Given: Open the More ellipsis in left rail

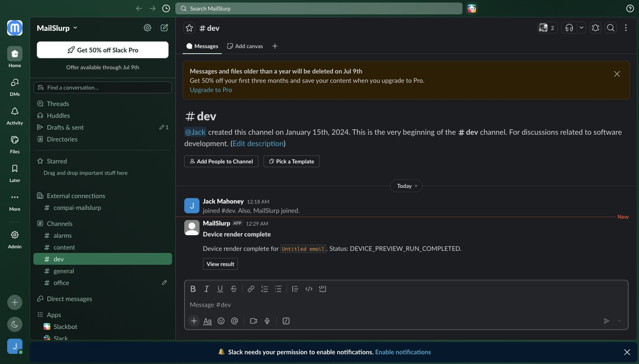Looking at the screenshot, I should [x=15, y=201].
